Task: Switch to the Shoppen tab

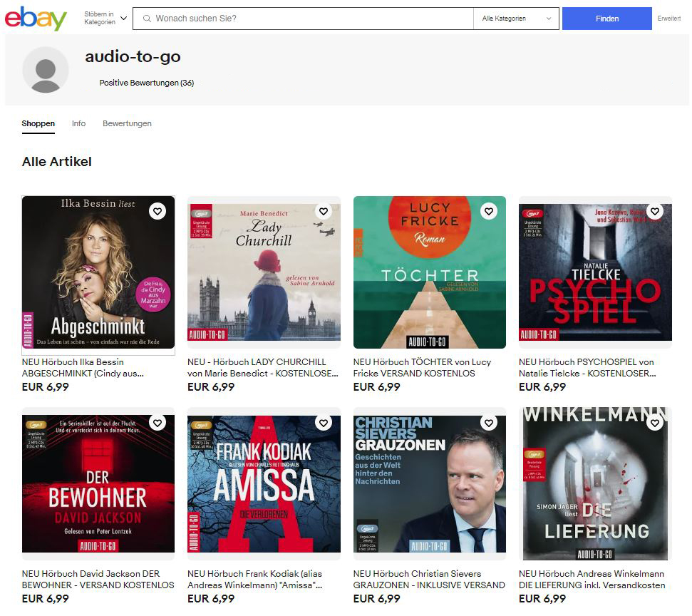Action: pos(38,123)
